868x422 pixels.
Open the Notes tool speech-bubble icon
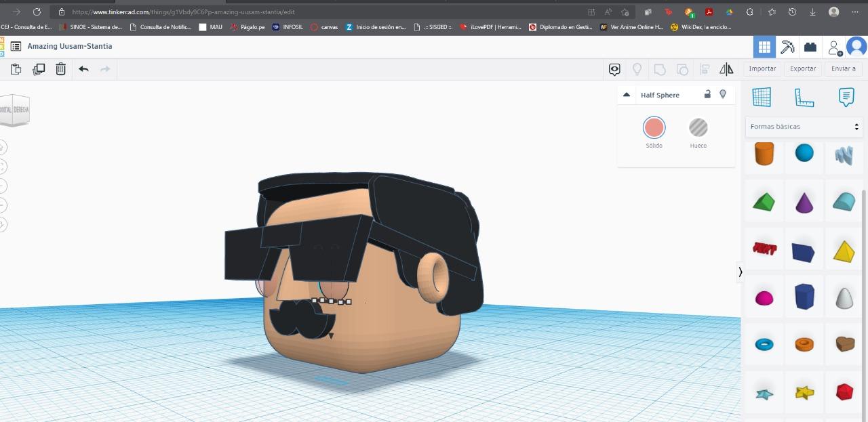point(846,97)
